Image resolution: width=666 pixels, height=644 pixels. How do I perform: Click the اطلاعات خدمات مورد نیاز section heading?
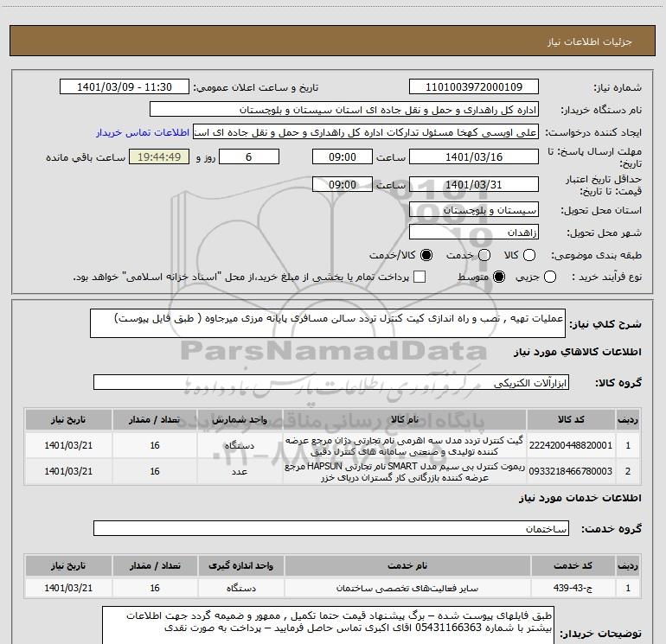pyautogui.click(x=580, y=498)
